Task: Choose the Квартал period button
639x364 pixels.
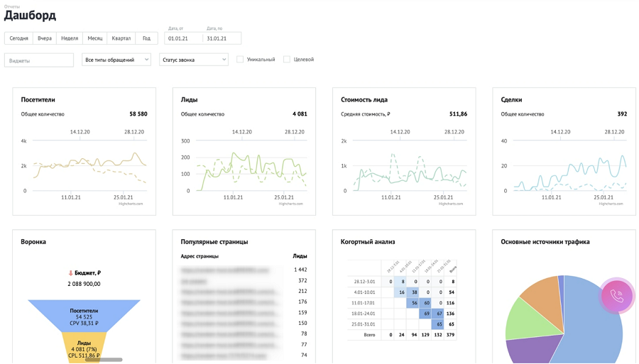Action: pyautogui.click(x=121, y=38)
